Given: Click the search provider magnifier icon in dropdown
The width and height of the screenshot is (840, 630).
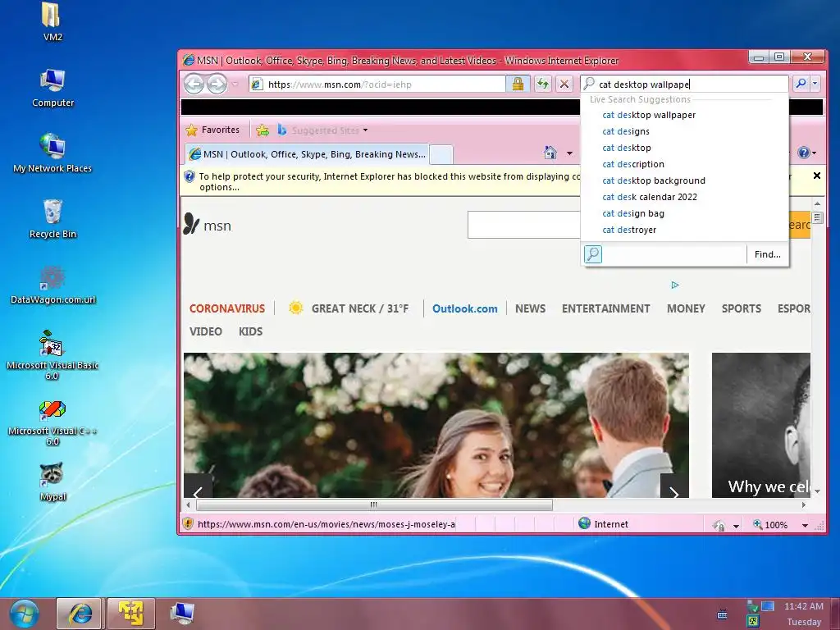Looking at the screenshot, I should click(593, 254).
